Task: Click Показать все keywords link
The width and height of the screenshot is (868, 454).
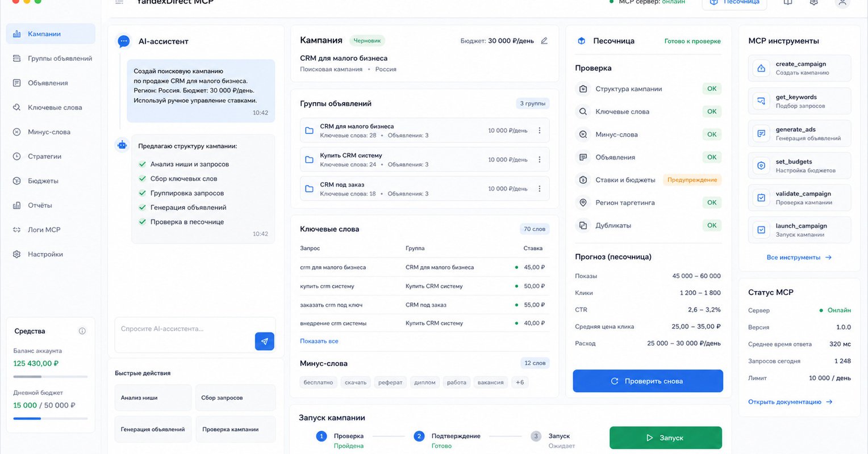Action: point(319,341)
